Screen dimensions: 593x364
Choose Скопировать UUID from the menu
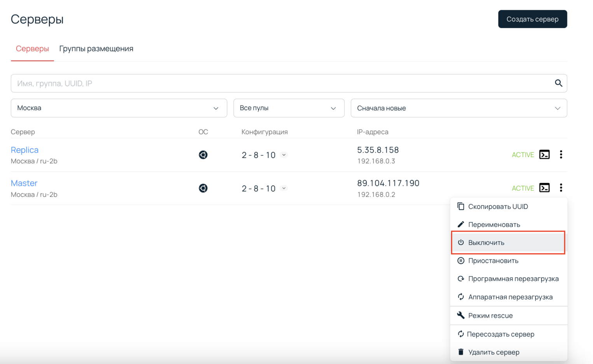pyautogui.click(x=509, y=206)
